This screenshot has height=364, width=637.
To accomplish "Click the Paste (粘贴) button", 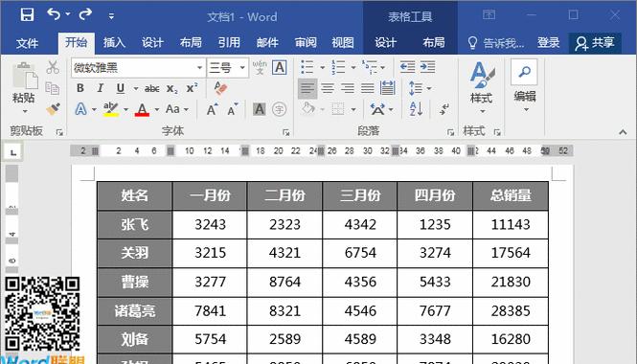I will point(24,87).
